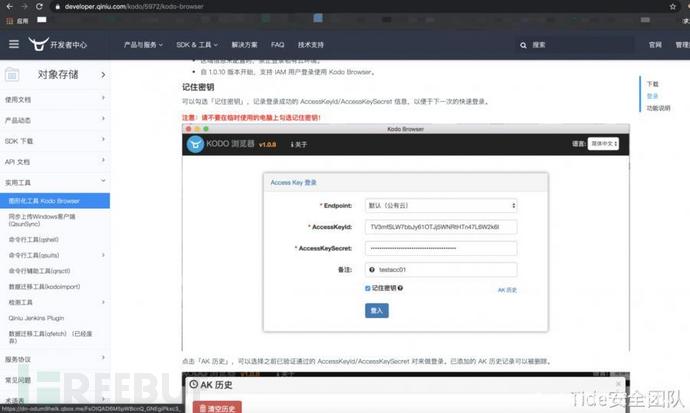Click the red 清空历史 button
The width and height of the screenshot is (690, 413).
click(x=217, y=407)
